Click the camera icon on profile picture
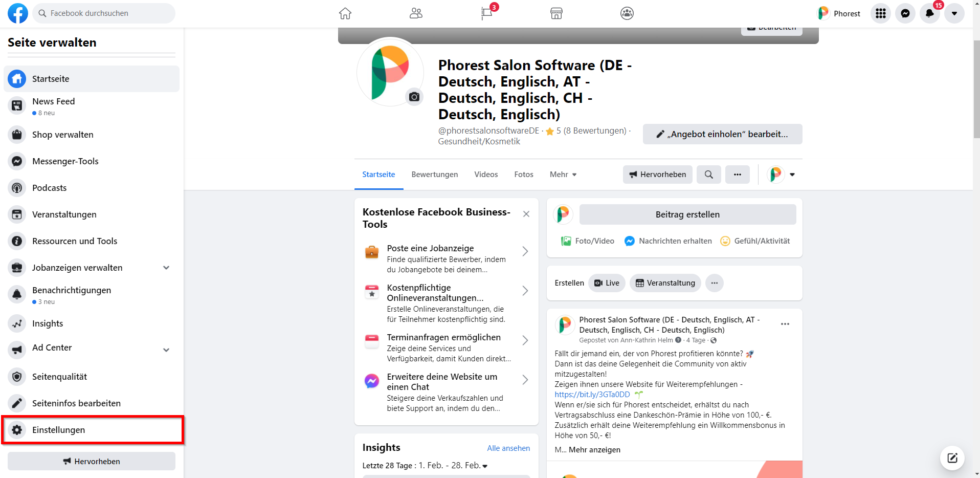The image size is (980, 478). point(414,97)
